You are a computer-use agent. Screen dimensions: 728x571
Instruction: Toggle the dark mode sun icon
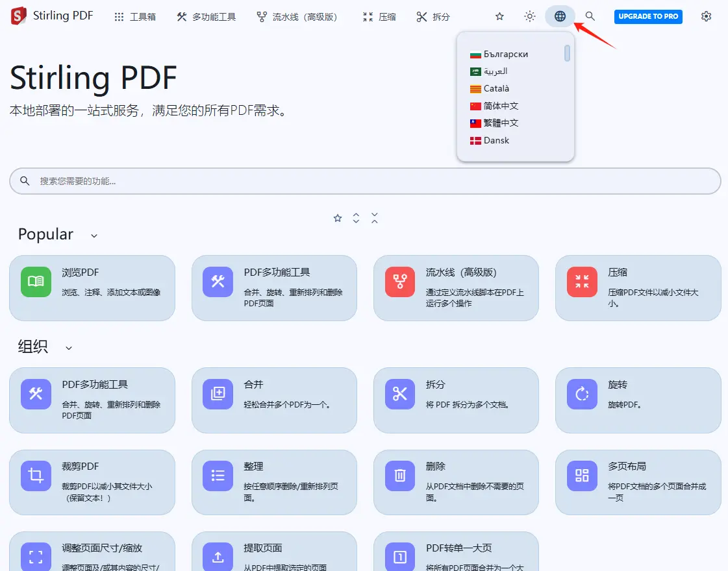click(530, 16)
